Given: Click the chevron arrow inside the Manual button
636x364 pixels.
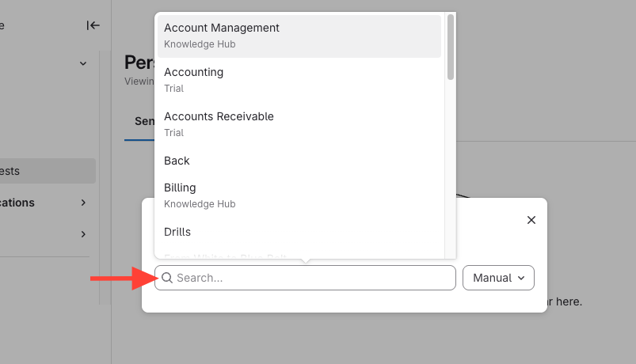Looking at the screenshot, I should (520, 278).
